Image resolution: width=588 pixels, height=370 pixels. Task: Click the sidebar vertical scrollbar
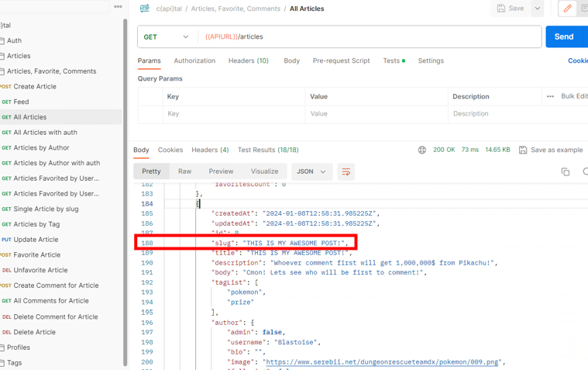[x=126, y=192]
